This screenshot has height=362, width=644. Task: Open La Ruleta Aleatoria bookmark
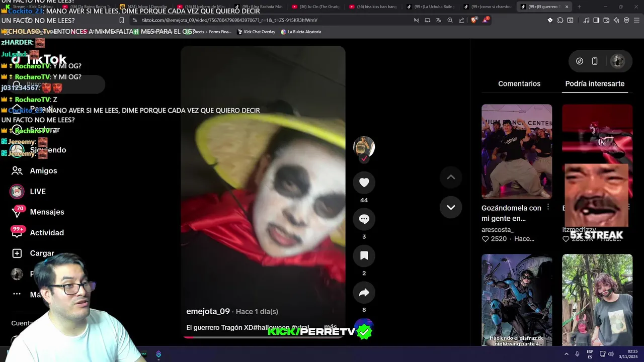coord(301,32)
